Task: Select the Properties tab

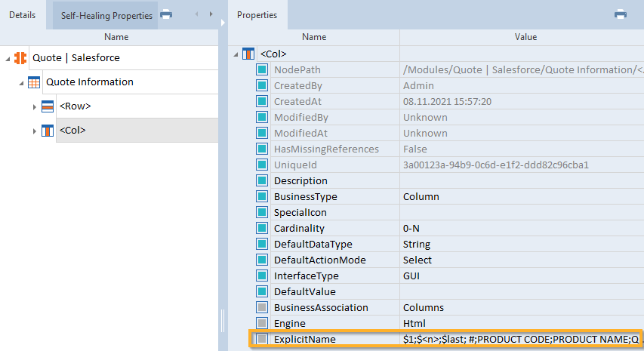Action: (x=257, y=15)
